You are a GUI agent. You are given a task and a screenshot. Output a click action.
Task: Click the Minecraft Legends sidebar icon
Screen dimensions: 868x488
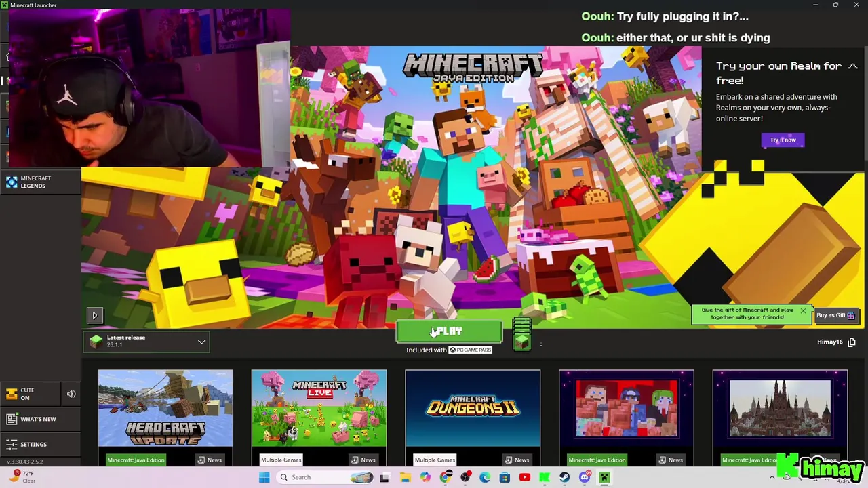pos(12,182)
